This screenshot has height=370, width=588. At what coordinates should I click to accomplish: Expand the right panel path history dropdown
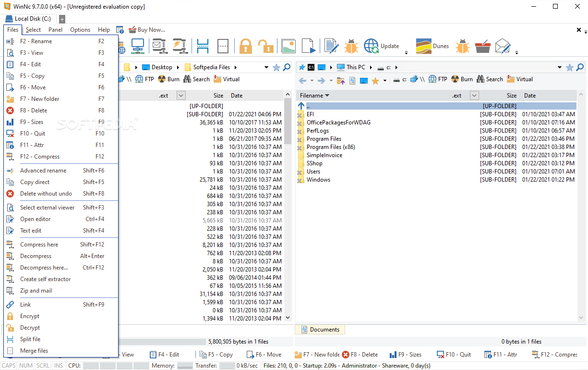tap(560, 67)
